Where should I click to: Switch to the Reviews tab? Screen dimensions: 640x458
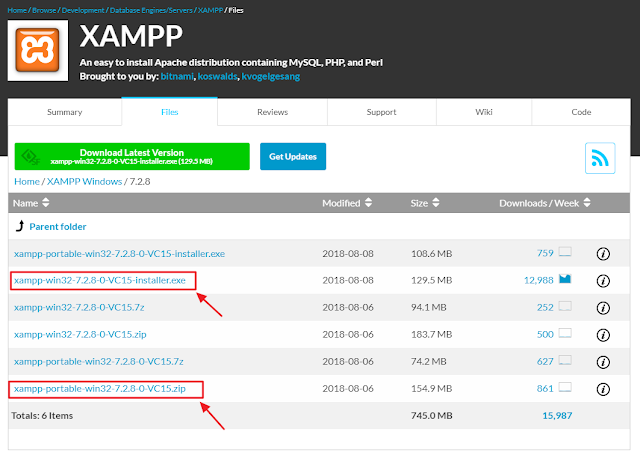pos(272,112)
